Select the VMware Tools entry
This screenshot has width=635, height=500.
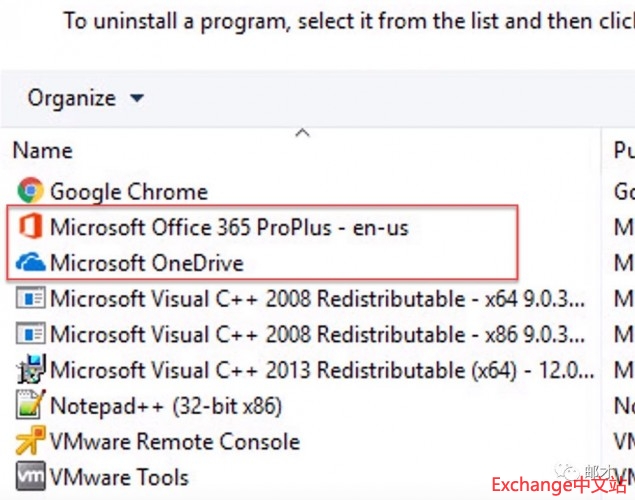point(119,477)
